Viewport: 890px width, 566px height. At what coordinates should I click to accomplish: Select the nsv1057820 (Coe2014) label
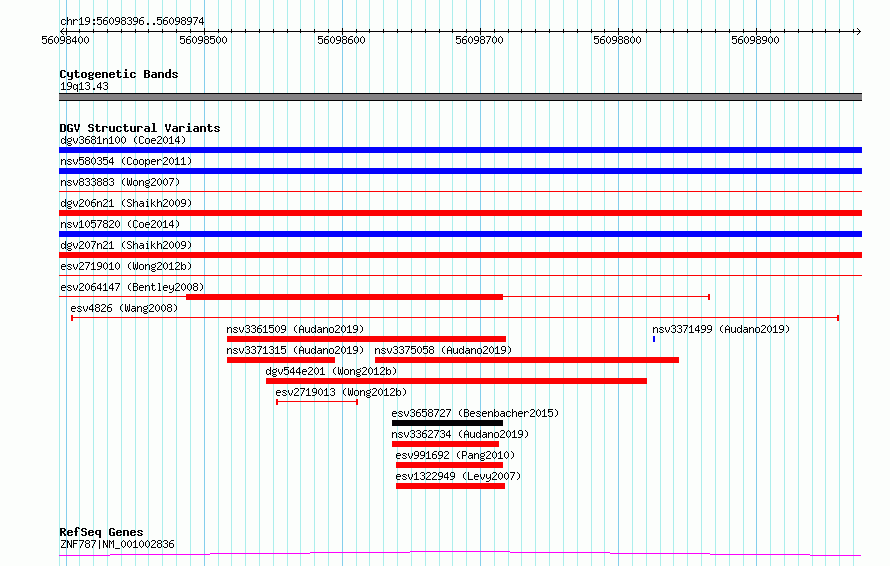pos(120,224)
